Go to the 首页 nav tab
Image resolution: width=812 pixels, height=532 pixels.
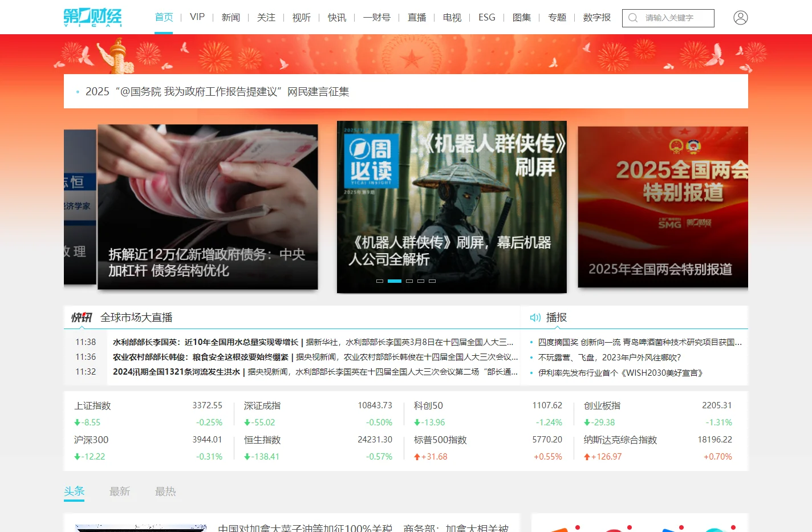164,17
